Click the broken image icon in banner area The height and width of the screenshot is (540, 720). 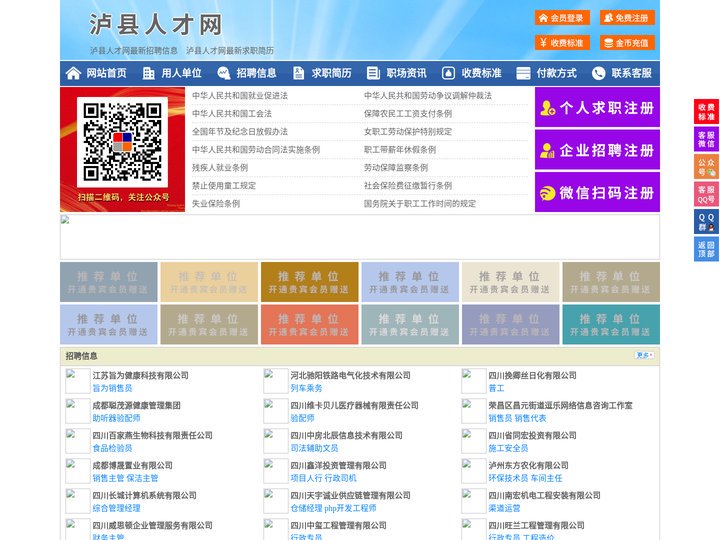coord(65,220)
